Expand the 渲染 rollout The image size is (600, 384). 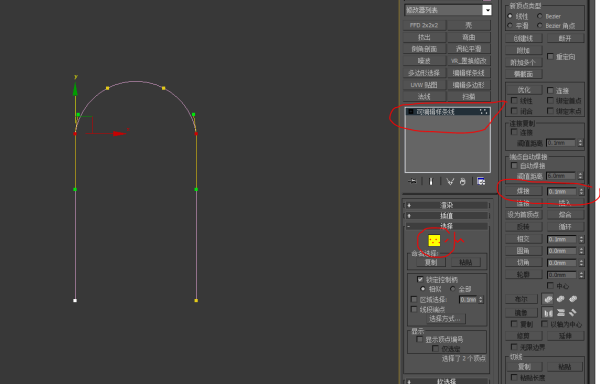pos(447,205)
